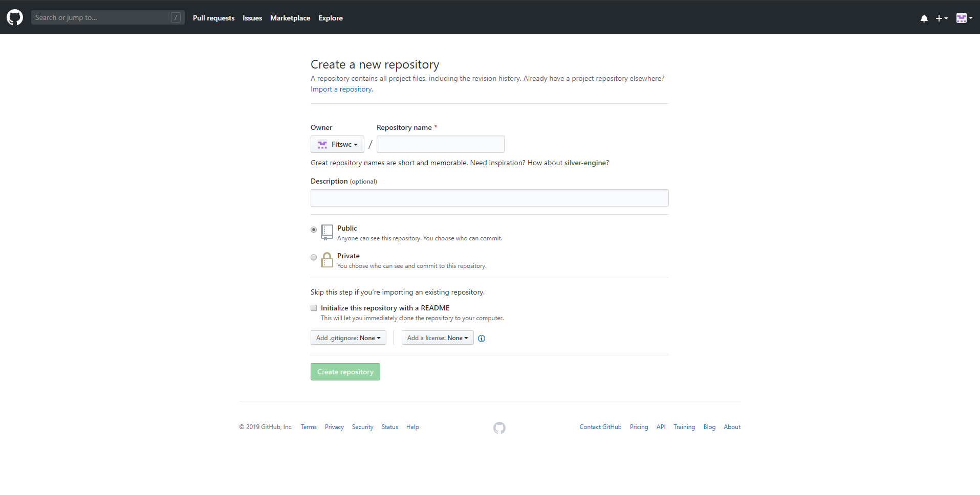Focus the Repository name text field
Viewport: 980px width, 495px height.
tap(440, 144)
